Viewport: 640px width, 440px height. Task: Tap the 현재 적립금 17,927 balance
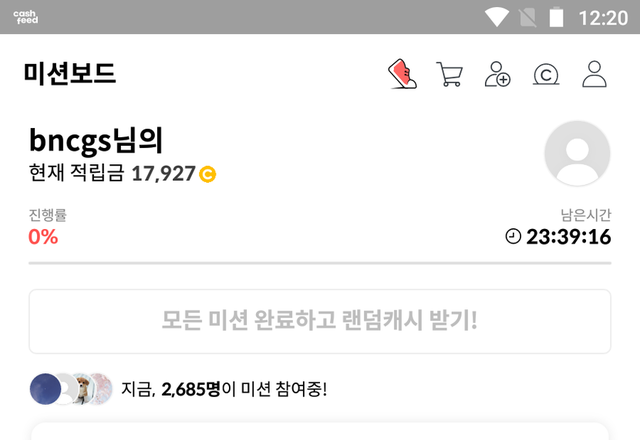(x=122, y=173)
